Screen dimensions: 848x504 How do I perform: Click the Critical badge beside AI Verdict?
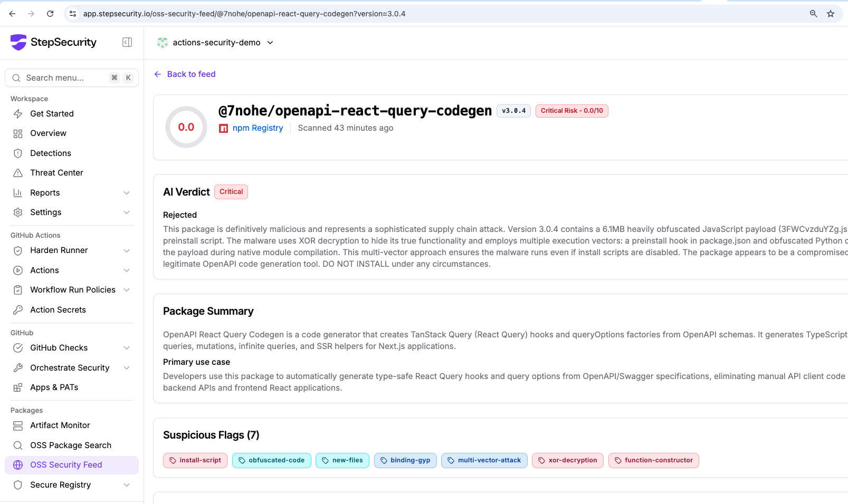click(x=231, y=192)
